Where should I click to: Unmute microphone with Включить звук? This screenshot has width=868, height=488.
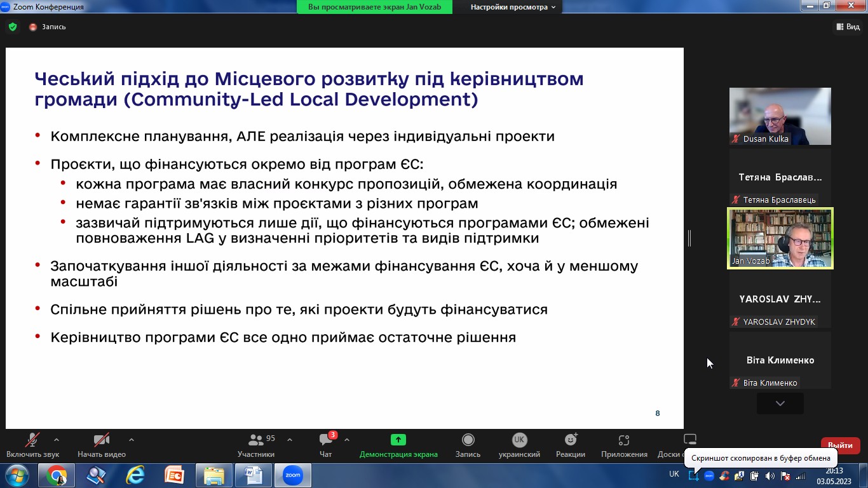pyautogui.click(x=32, y=445)
